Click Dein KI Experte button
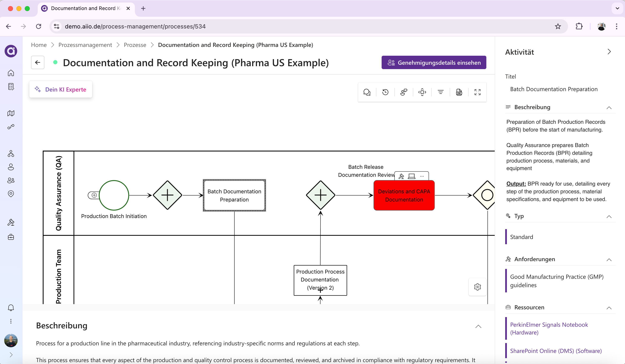The image size is (625, 364). point(61,89)
